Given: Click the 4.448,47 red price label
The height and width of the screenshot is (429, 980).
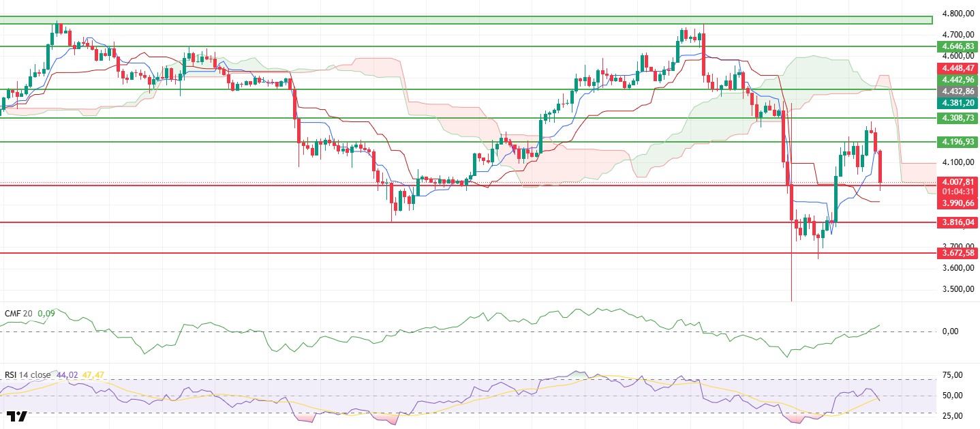Looking at the screenshot, I should click(x=958, y=68).
